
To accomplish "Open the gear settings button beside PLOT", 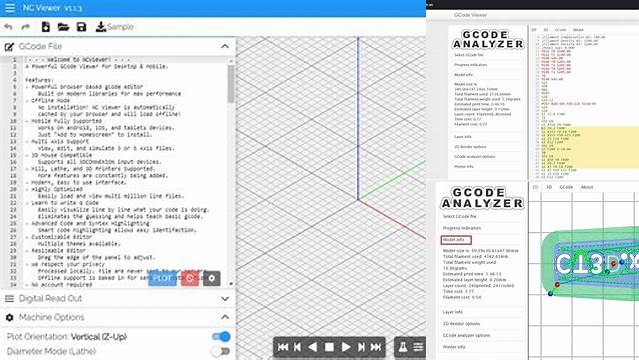I will (212, 278).
